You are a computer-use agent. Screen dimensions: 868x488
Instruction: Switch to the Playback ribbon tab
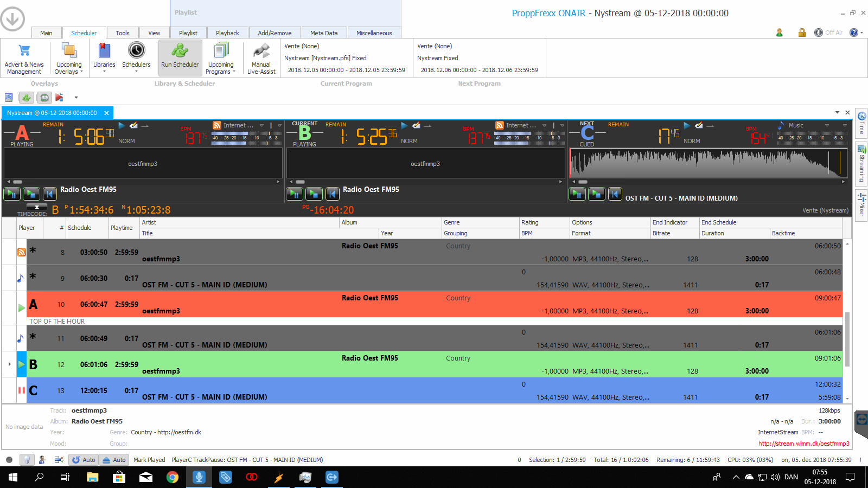tap(227, 33)
